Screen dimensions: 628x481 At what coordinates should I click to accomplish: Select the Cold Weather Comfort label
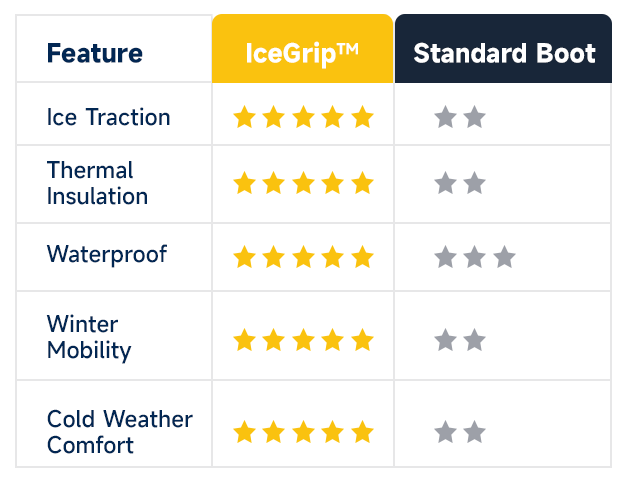(x=120, y=432)
